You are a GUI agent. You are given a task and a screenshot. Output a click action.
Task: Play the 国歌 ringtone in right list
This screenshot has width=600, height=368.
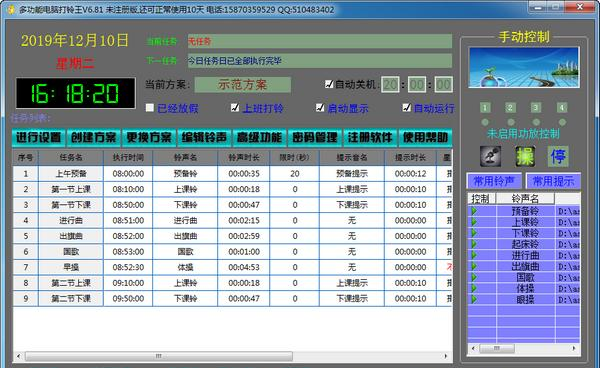(474, 277)
